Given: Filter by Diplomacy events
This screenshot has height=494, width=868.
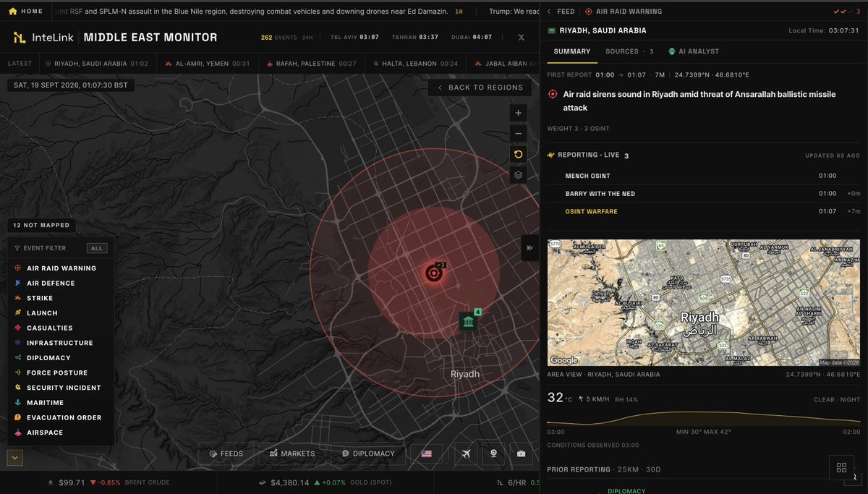Looking at the screenshot, I should [42, 358].
